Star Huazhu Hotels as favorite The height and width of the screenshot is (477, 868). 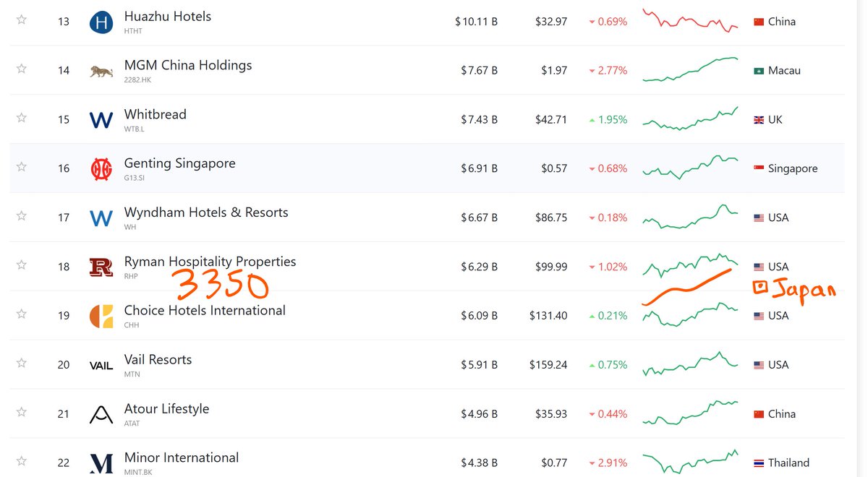(x=22, y=20)
